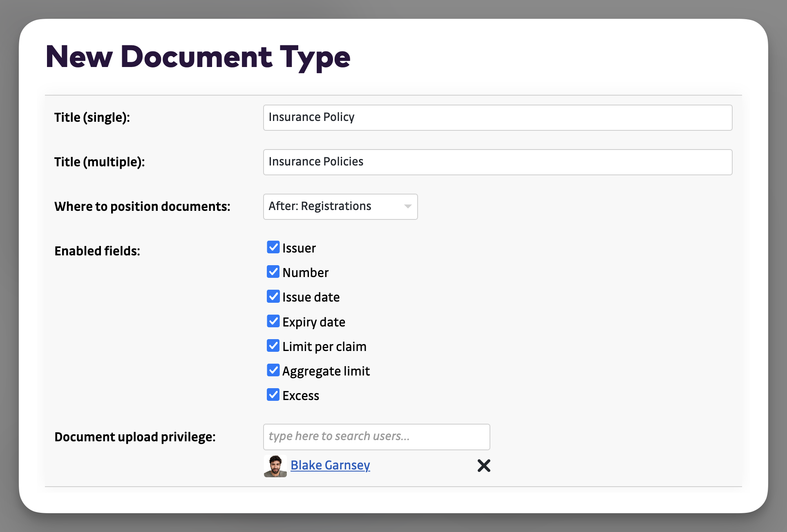
Task: Disable the Limit per claim field
Action: click(273, 346)
